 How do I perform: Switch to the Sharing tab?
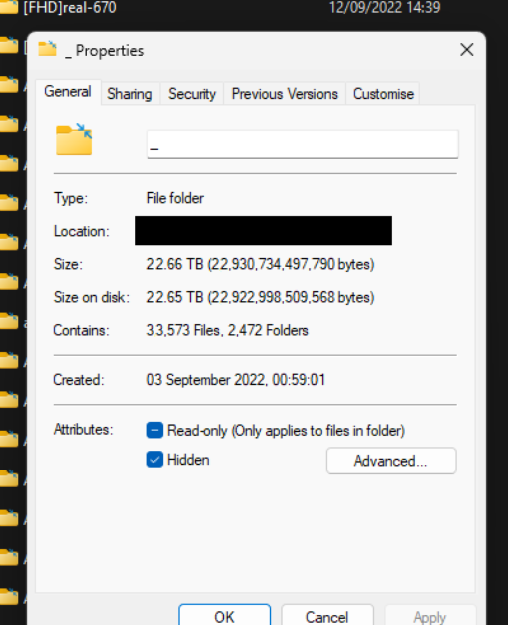130,94
